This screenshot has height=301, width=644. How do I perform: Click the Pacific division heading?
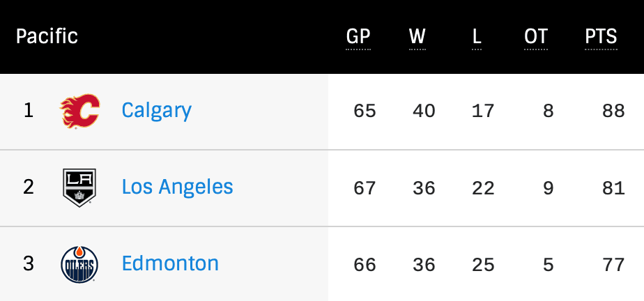[47, 36]
